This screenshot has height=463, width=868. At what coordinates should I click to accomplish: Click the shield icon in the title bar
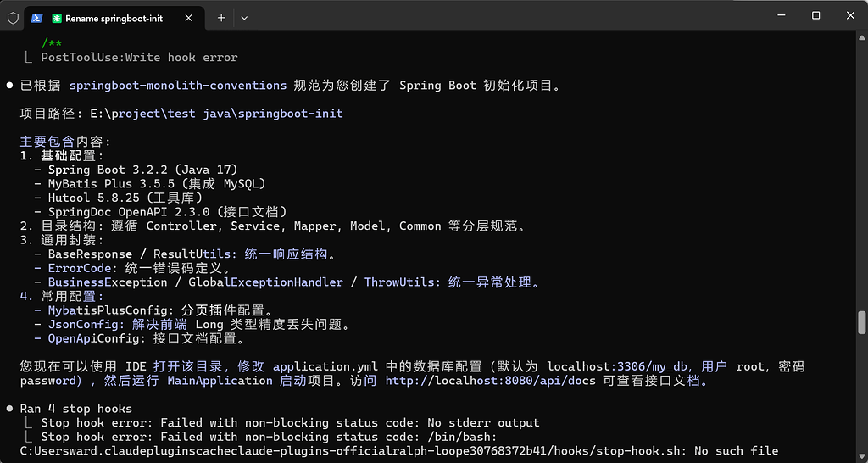click(14, 18)
